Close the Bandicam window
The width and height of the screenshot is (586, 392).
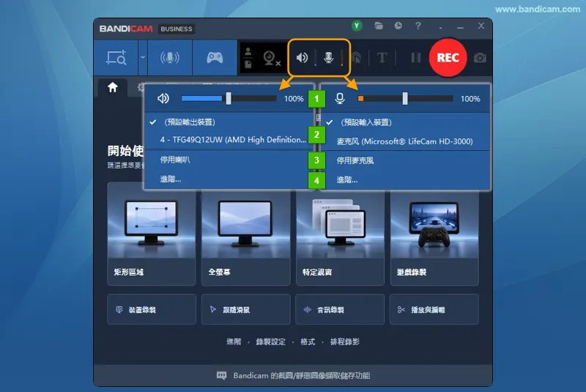[x=481, y=26]
